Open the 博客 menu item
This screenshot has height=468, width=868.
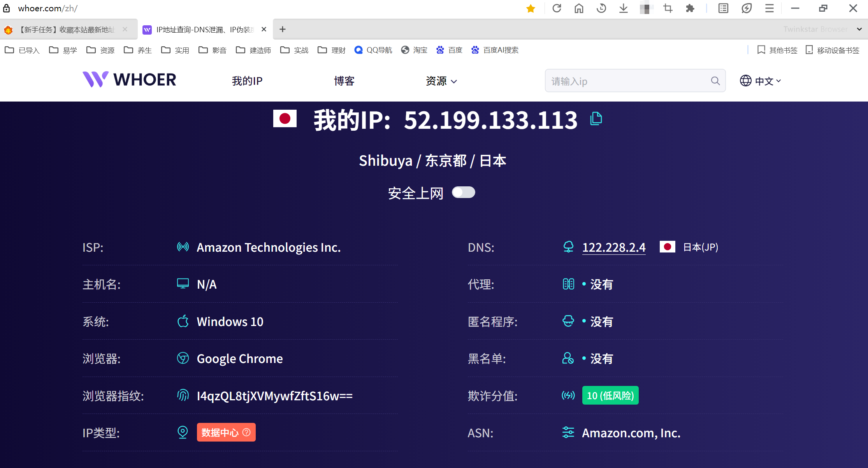click(344, 81)
